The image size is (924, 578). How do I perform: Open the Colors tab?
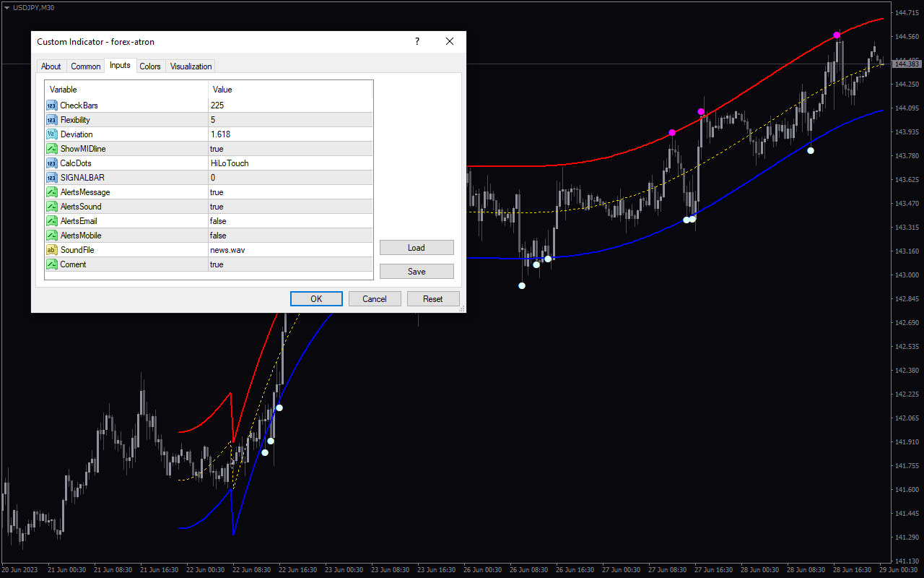pyautogui.click(x=150, y=66)
